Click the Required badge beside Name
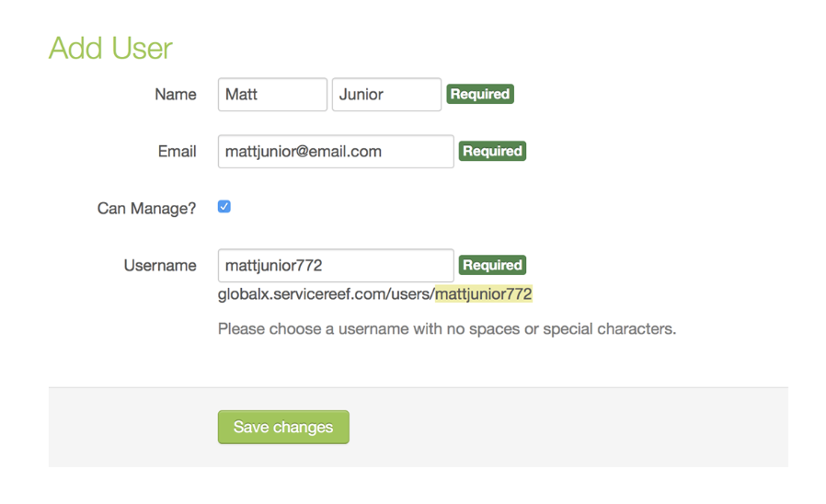Viewport: 826px width, 504px height. 480,94
